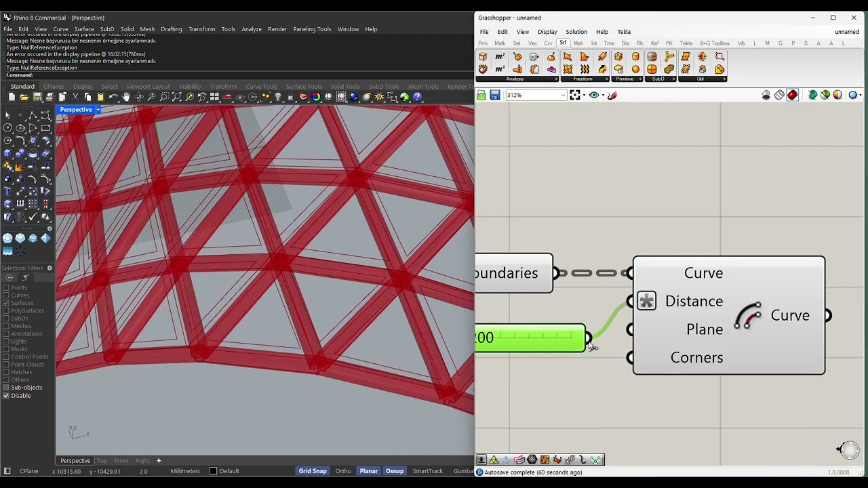Click the Grasshopper save document icon
Viewport: 868px width, 488px height.
point(495,96)
